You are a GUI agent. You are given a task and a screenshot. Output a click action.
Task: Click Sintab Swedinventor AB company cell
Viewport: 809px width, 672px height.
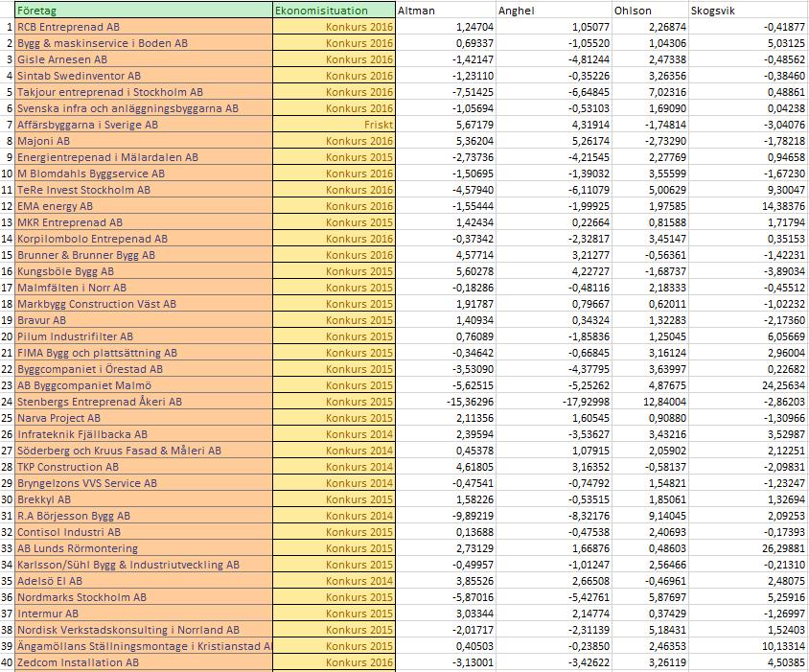pyautogui.click(x=144, y=76)
